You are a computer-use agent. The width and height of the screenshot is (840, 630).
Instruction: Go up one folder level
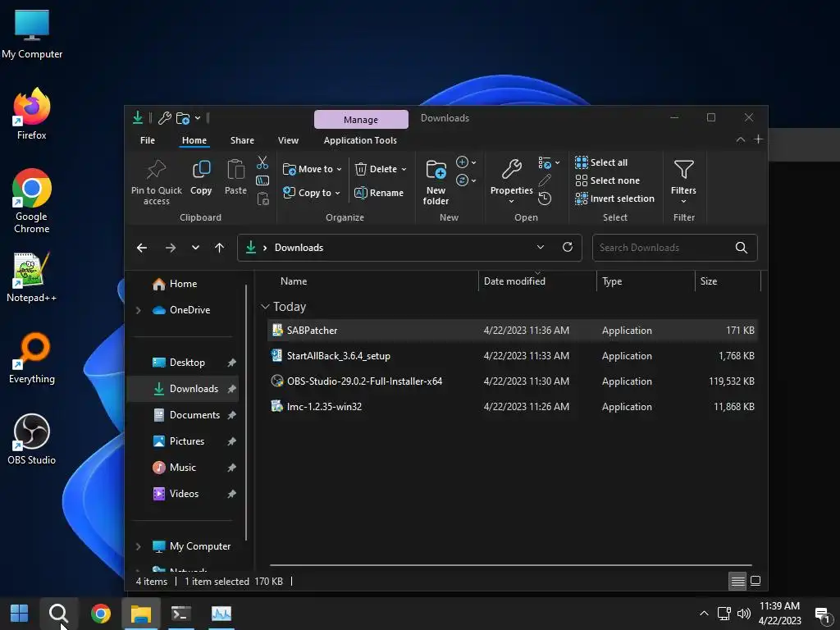point(219,248)
